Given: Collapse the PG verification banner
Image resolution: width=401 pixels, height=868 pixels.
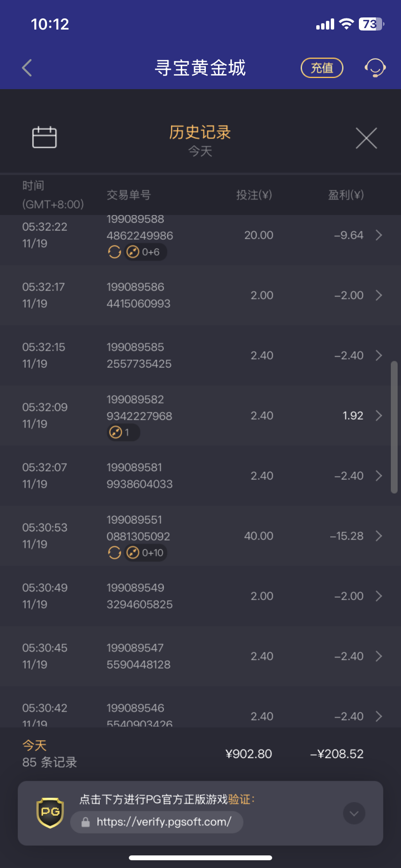Looking at the screenshot, I should click(354, 813).
